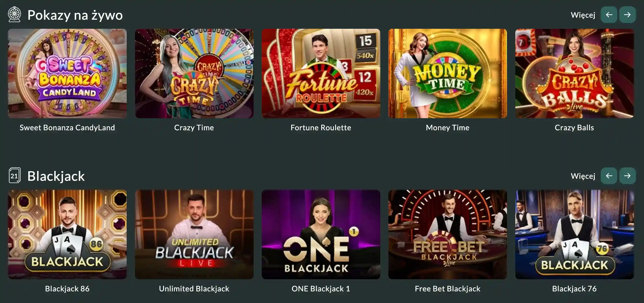This screenshot has width=644, height=303.
Task: Open Więcej link for Blackjack section
Action: pos(583,176)
